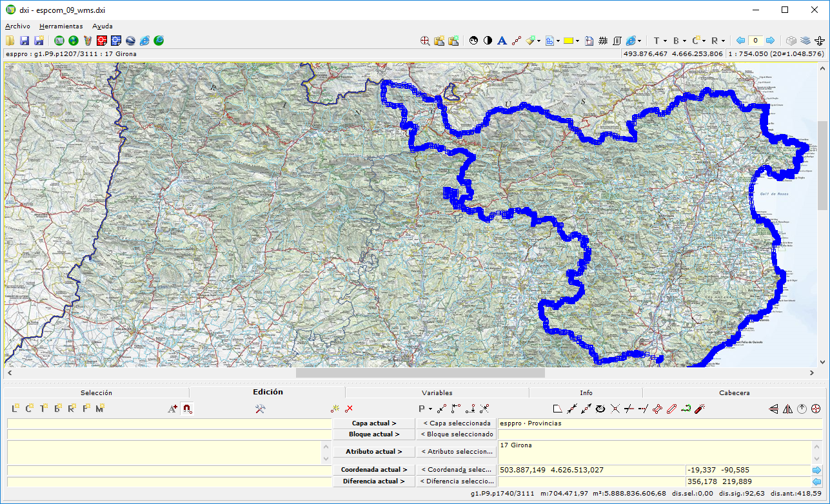Image resolution: width=830 pixels, height=504 pixels.
Task: Click the open folder icon in toolbar
Action: click(11, 41)
